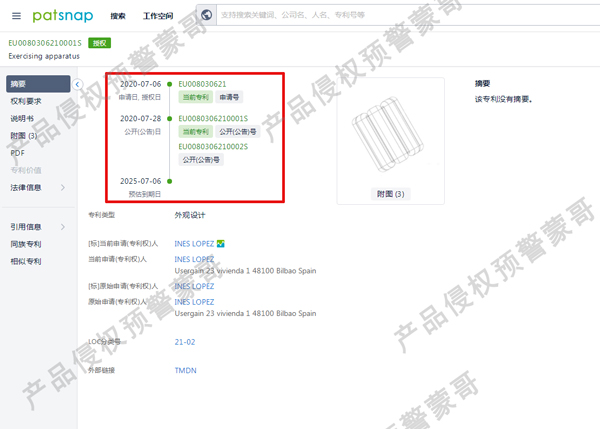Click the EU0080306210001S header title
600x429 pixels.
click(x=45, y=43)
